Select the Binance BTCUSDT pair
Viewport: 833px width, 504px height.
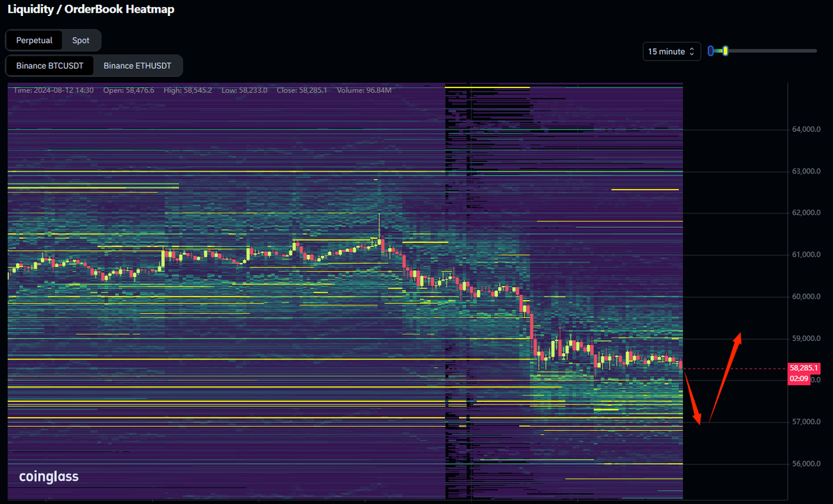[x=50, y=66]
